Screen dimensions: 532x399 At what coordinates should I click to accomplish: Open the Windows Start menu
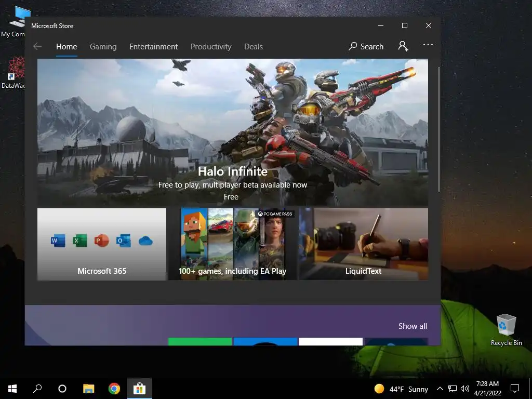[x=12, y=389]
